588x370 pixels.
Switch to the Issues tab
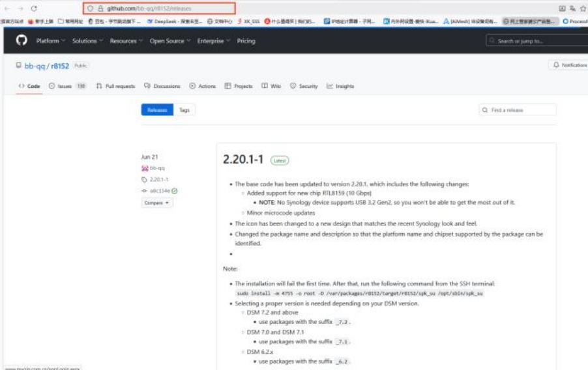68,86
